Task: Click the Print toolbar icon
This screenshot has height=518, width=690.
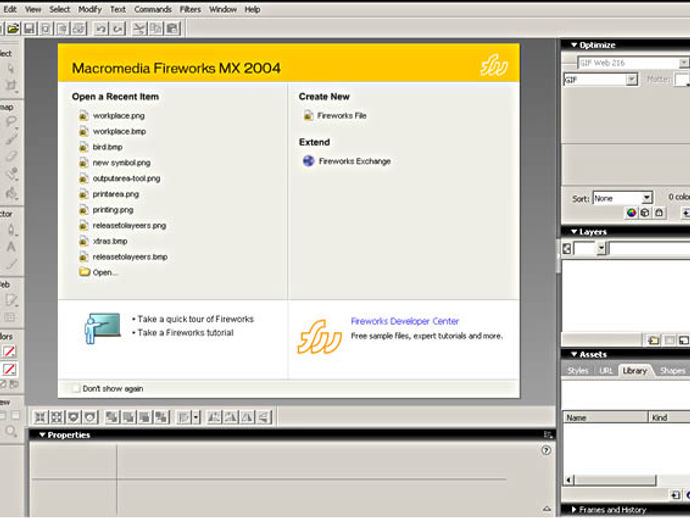Action: point(79,29)
